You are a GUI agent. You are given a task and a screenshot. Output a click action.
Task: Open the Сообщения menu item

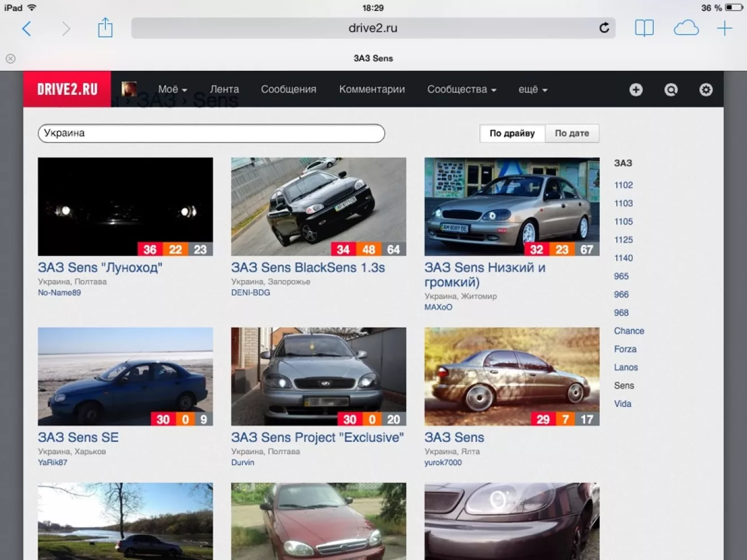tap(289, 89)
